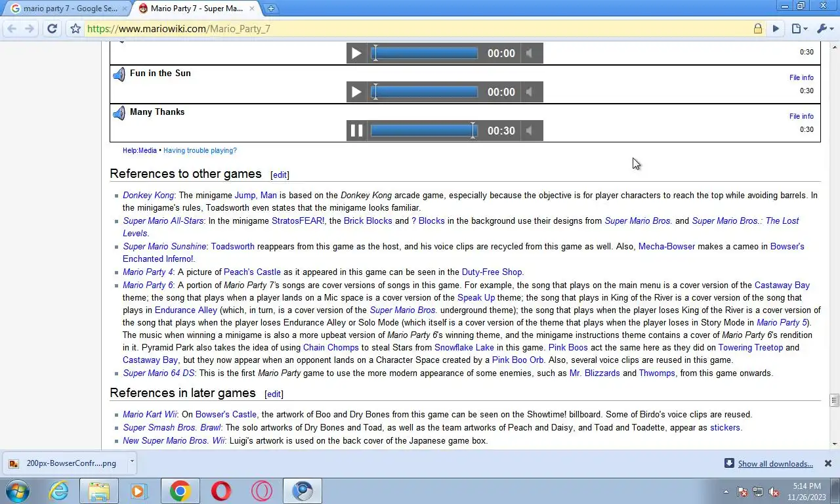
Task: Click the speaker icon beside Fun in the Sun
Action: [119, 75]
